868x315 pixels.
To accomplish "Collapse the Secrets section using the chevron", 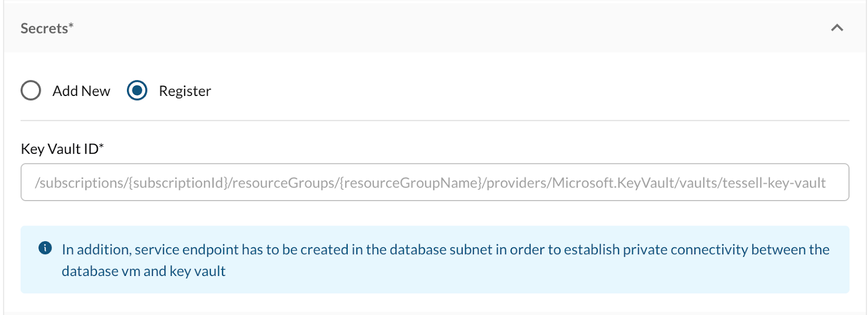I will pos(837,28).
